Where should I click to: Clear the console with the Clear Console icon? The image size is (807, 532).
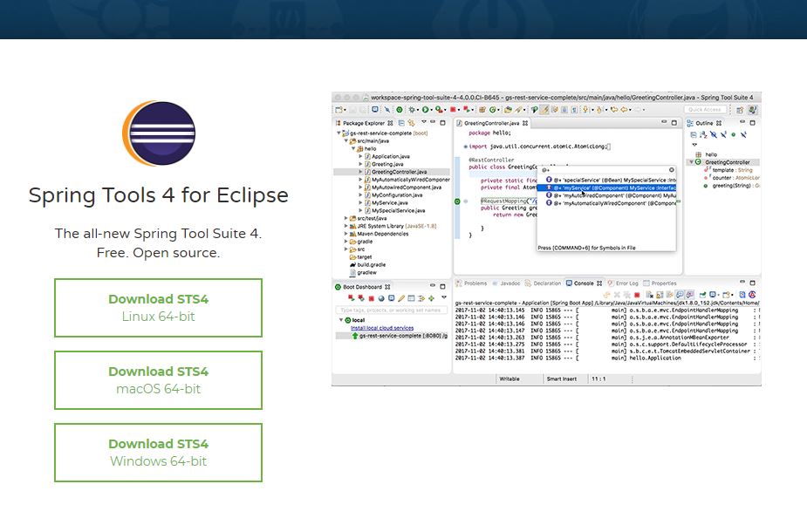tap(649, 295)
